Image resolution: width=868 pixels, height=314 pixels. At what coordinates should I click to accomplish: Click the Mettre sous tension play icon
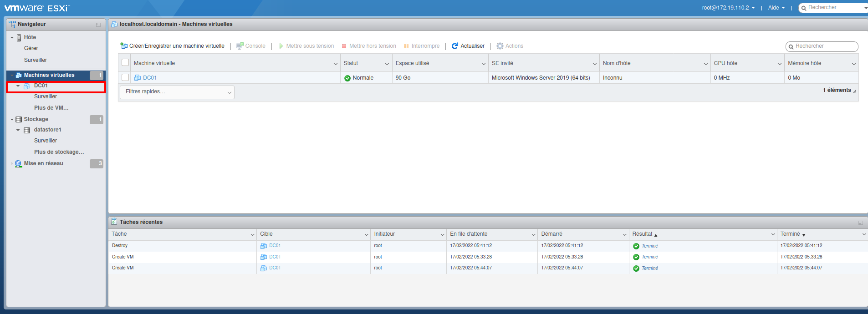pyautogui.click(x=281, y=46)
